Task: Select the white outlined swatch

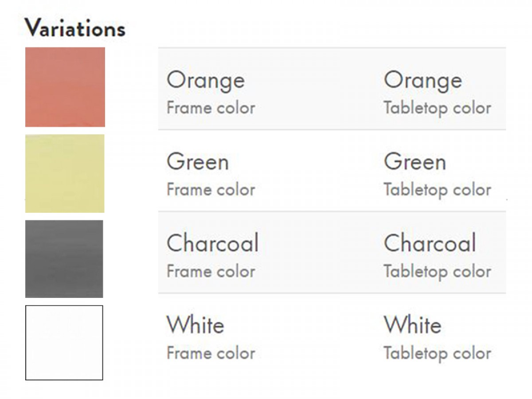Action: (x=64, y=343)
